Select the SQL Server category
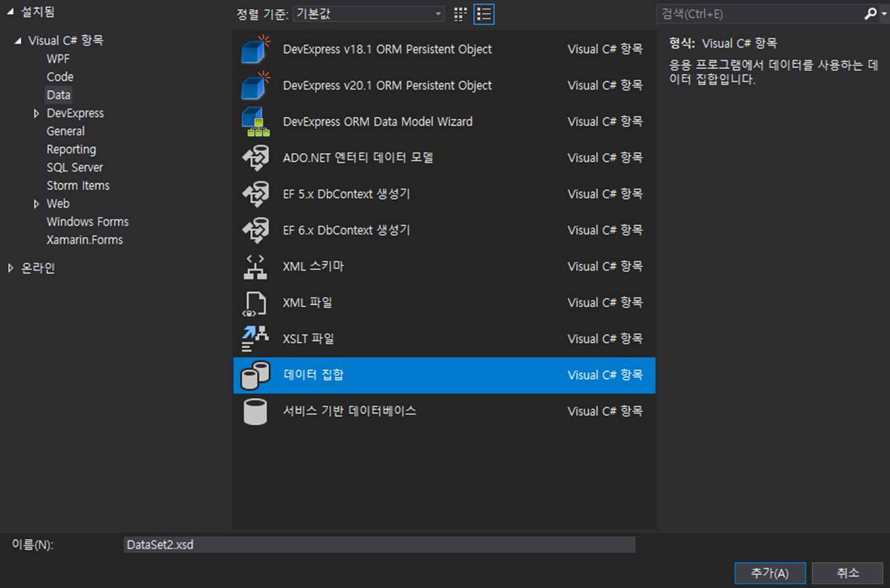This screenshot has height=588, width=890. pyautogui.click(x=74, y=168)
